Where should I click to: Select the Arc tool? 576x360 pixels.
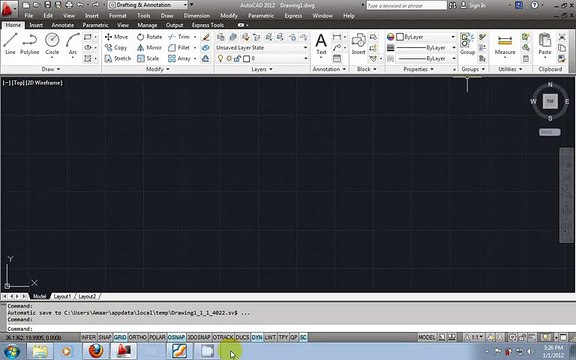pos(73,44)
